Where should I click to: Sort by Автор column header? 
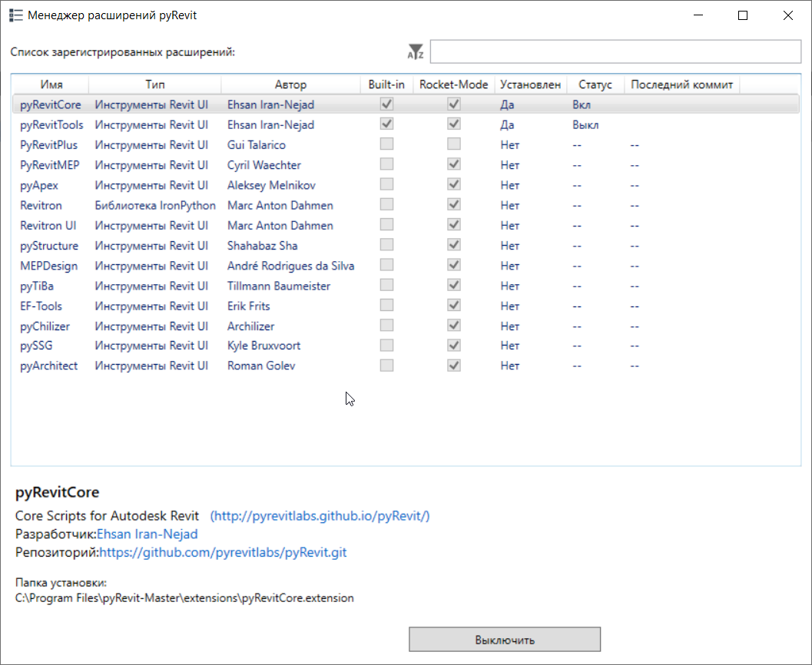(290, 84)
